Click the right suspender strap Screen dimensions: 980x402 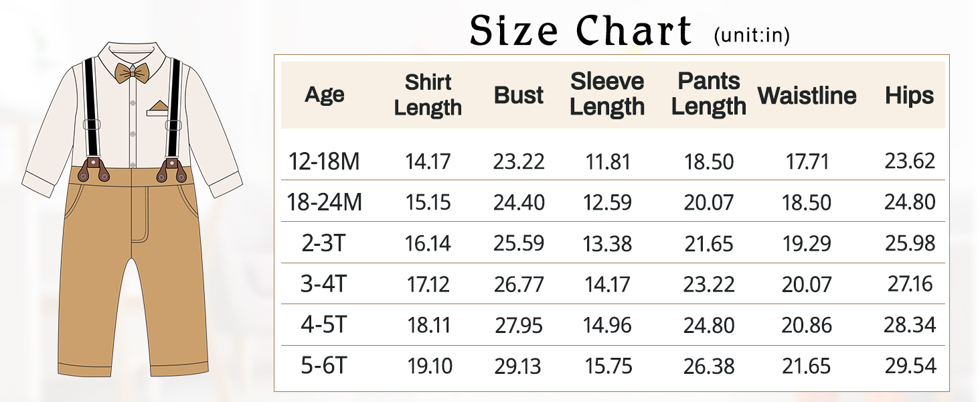pyautogui.click(x=175, y=107)
